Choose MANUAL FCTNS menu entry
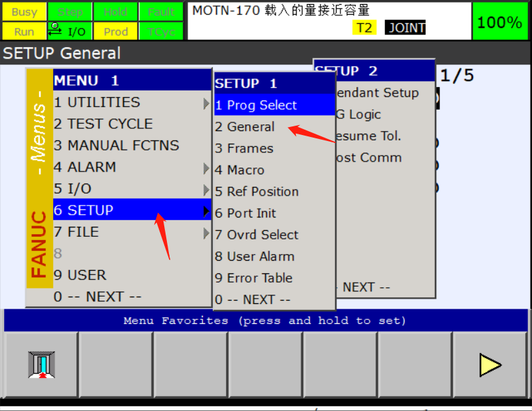The width and height of the screenshot is (532, 411). click(x=132, y=145)
